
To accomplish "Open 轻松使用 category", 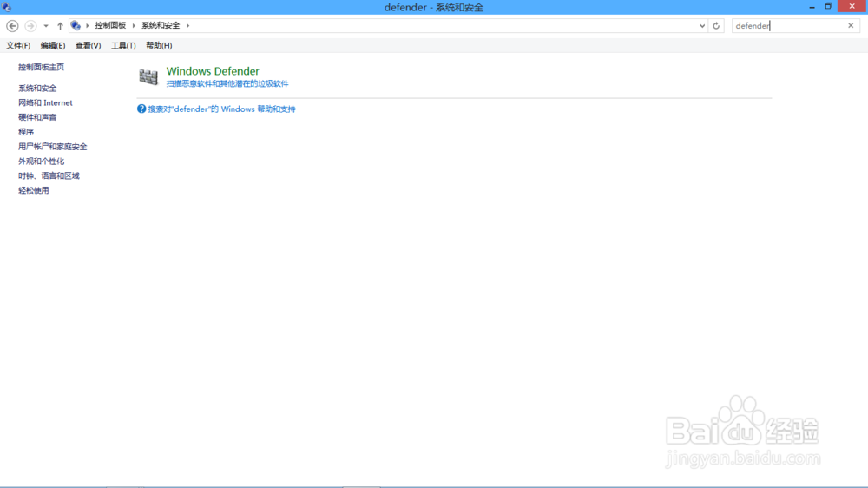I will pos(33,190).
